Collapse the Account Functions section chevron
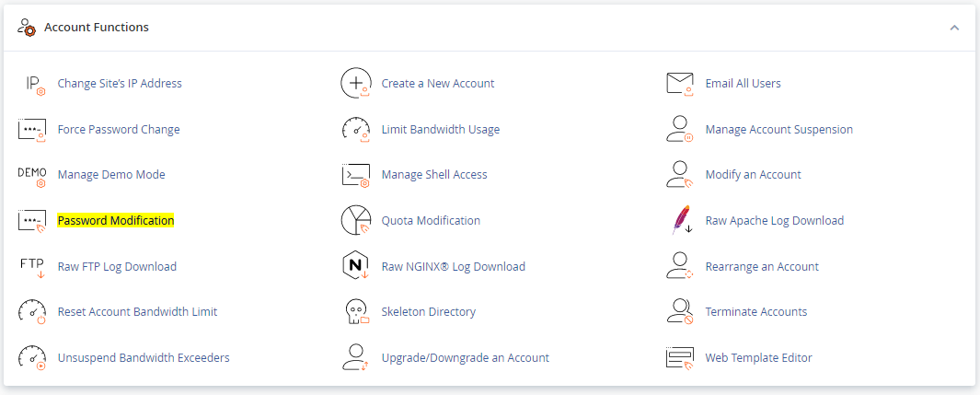This screenshot has width=980, height=395. click(x=954, y=28)
